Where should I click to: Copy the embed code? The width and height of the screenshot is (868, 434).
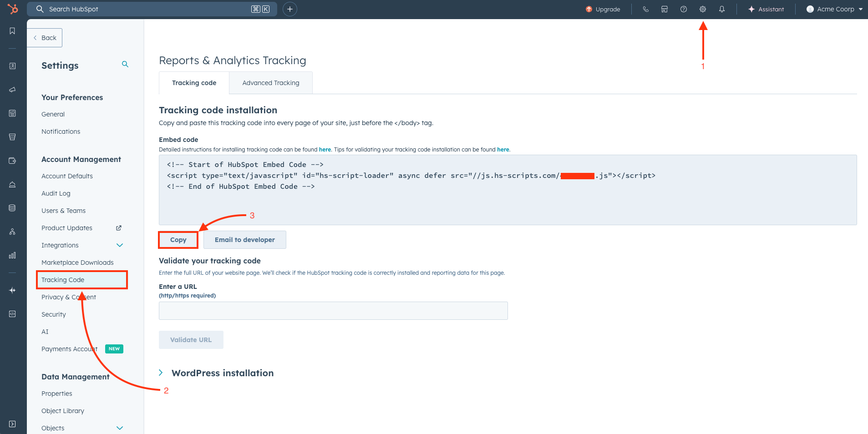click(178, 240)
